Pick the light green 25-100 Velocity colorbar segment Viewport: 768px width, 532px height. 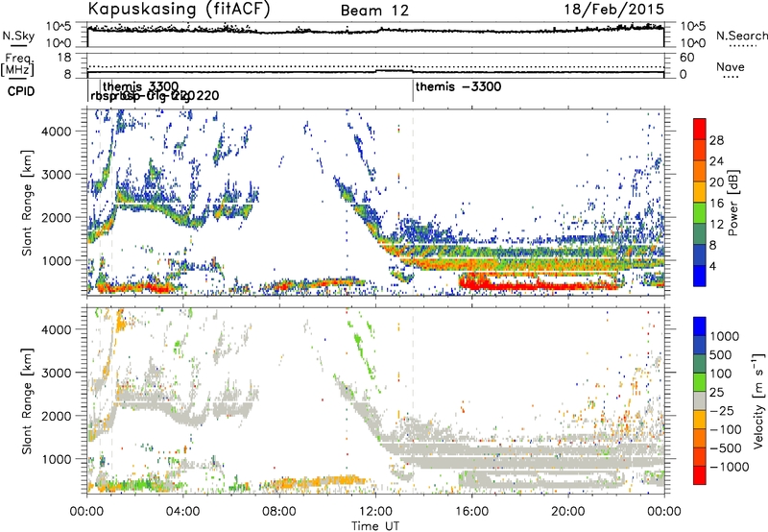tap(700, 382)
